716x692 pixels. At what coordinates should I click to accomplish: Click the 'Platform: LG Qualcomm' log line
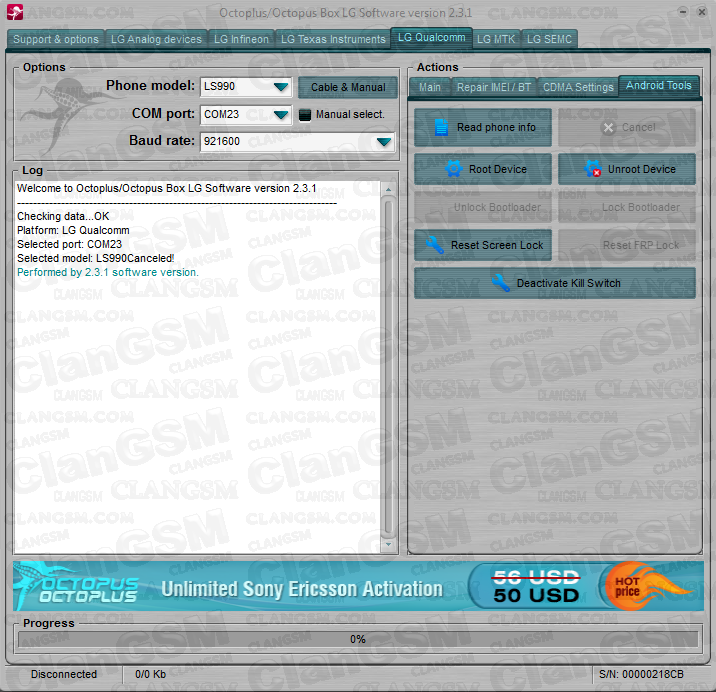coord(73,230)
